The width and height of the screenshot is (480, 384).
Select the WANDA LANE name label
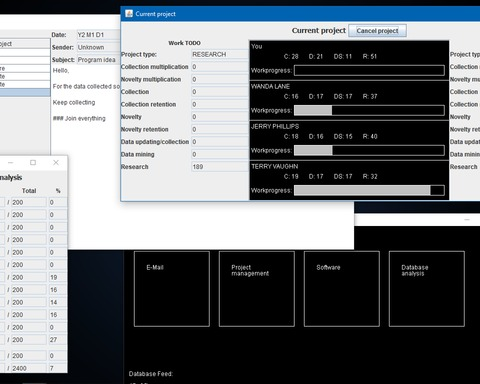click(270, 86)
